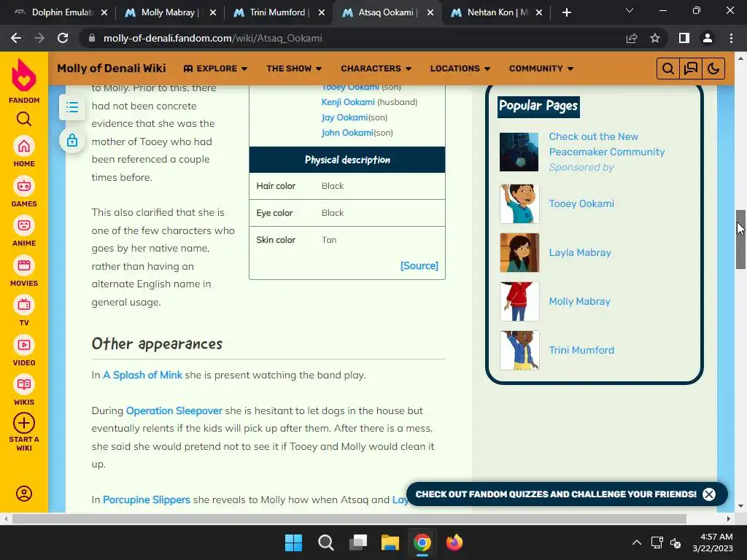Screen dimensions: 747x560
Task: Click Tooey Ookami thumbnail image
Action: coord(519,204)
